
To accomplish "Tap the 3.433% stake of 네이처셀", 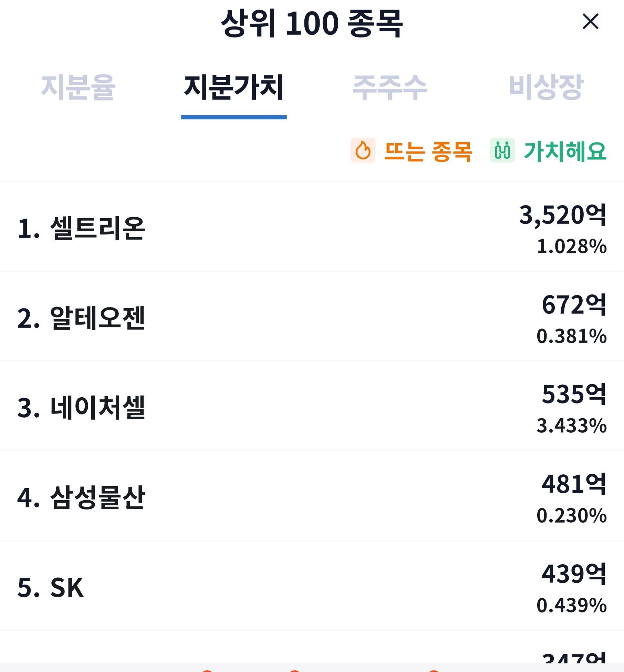I will pyautogui.click(x=572, y=426).
